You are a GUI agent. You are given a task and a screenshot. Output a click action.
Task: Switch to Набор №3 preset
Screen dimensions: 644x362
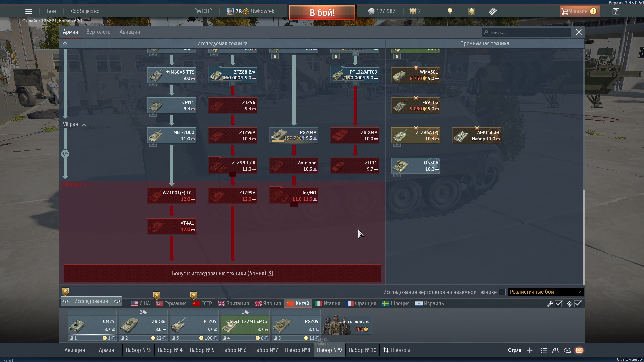[x=138, y=350]
